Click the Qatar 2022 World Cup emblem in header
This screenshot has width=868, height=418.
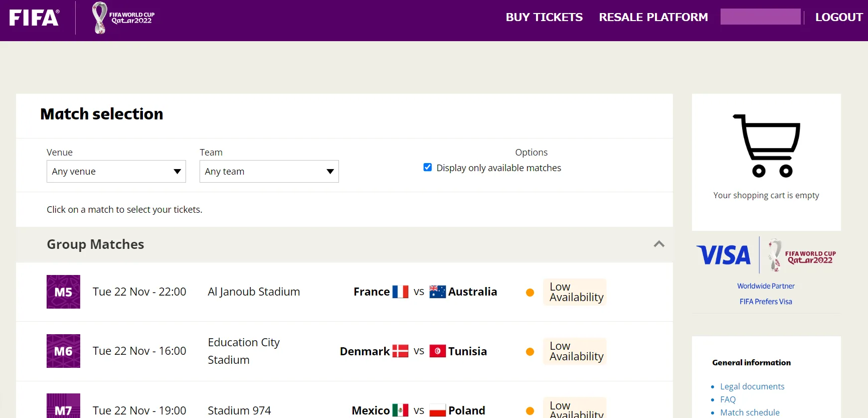(123, 18)
